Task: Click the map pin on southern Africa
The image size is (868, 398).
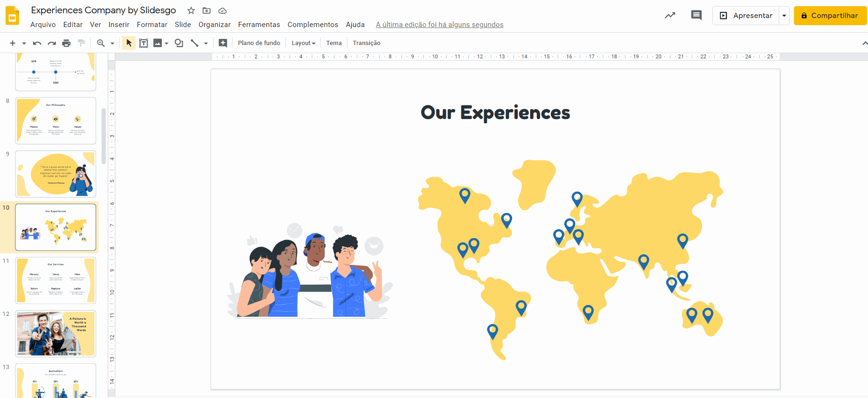Action: (x=588, y=313)
